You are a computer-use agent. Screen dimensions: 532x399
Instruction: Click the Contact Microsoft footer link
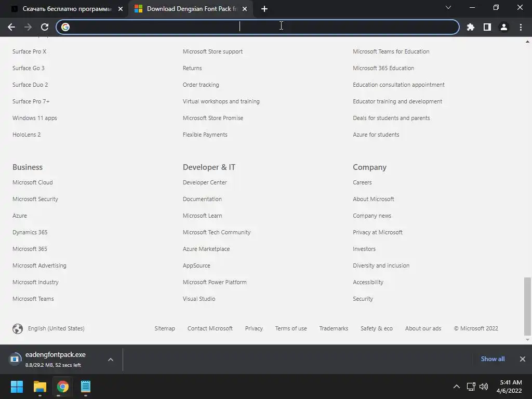pyautogui.click(x=210, y=328)
